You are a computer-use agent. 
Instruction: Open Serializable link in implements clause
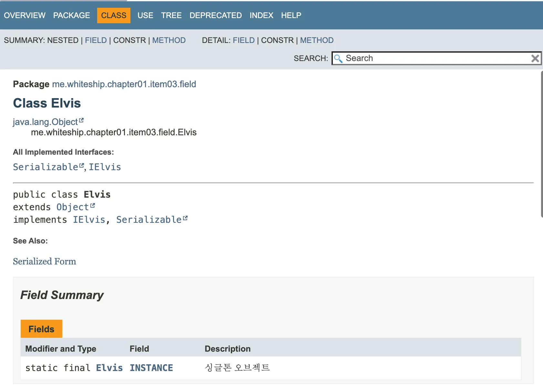pyautogui.click(x=149, y=220)
